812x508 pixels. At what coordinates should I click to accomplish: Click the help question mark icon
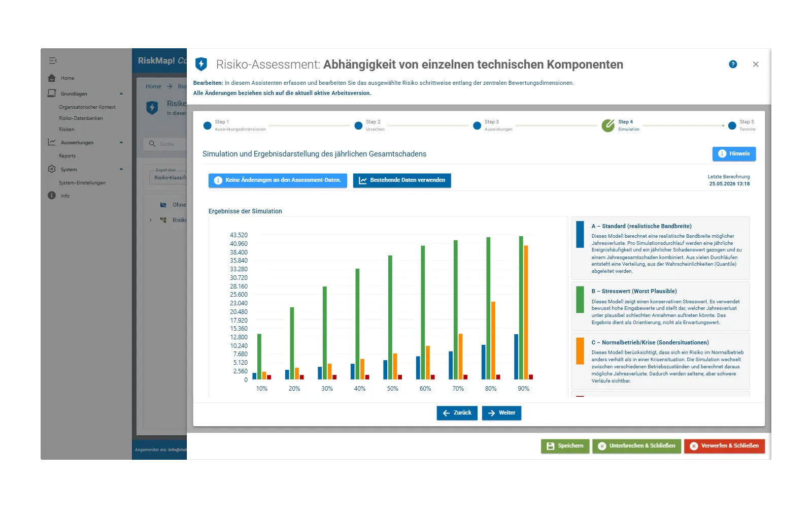(733, 64)
